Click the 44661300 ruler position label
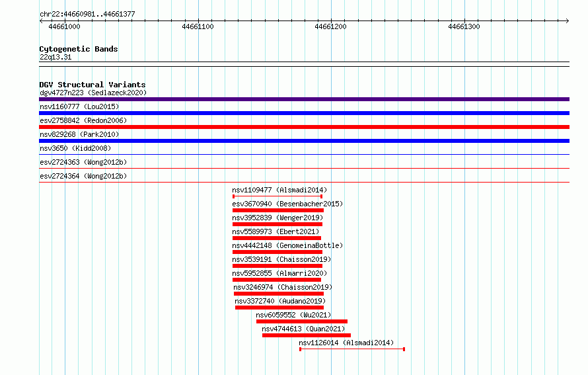This screenshot has width=588, height=375. 464,26
